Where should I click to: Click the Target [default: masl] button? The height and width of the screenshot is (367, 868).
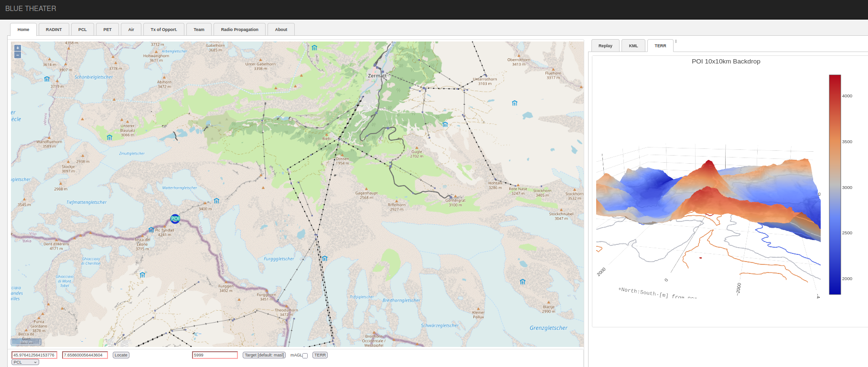coord(264,355)
